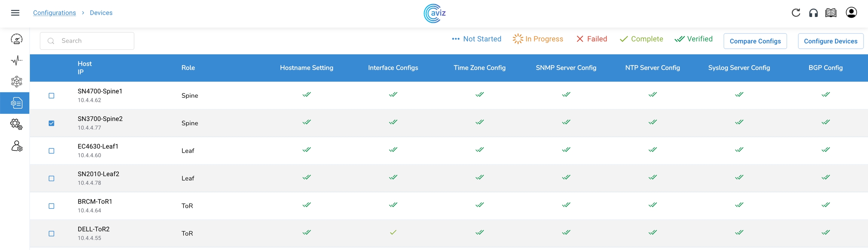Viewport: 868px width, 250px height.
Task: Open the user profile account icon
Action: [851, 13]
